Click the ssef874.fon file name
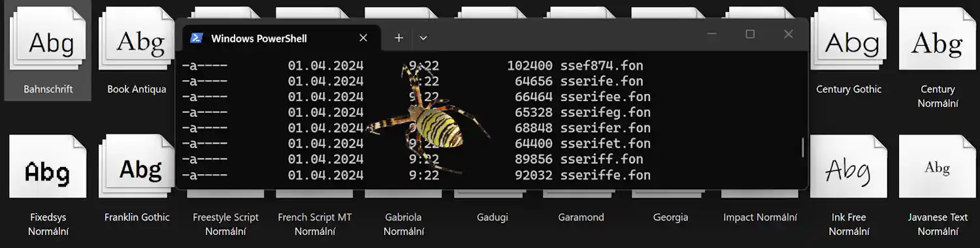980x248 pixels. [x=602, y=65]
